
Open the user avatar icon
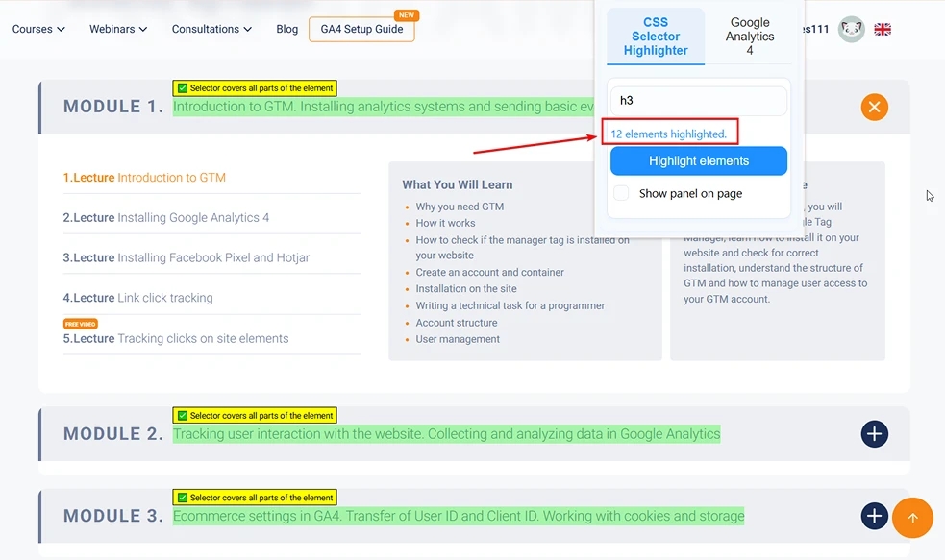851,29
